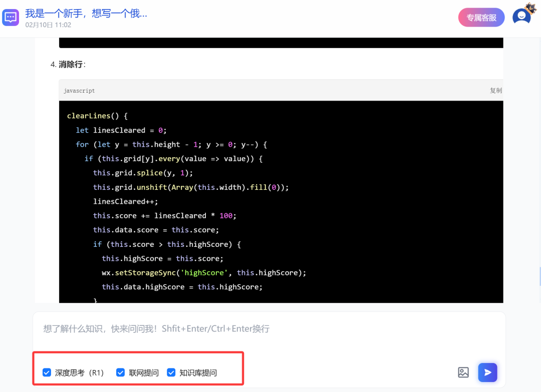541x392 pixels.
Task: Click the clearLines() code line
Action: point(97,116)
